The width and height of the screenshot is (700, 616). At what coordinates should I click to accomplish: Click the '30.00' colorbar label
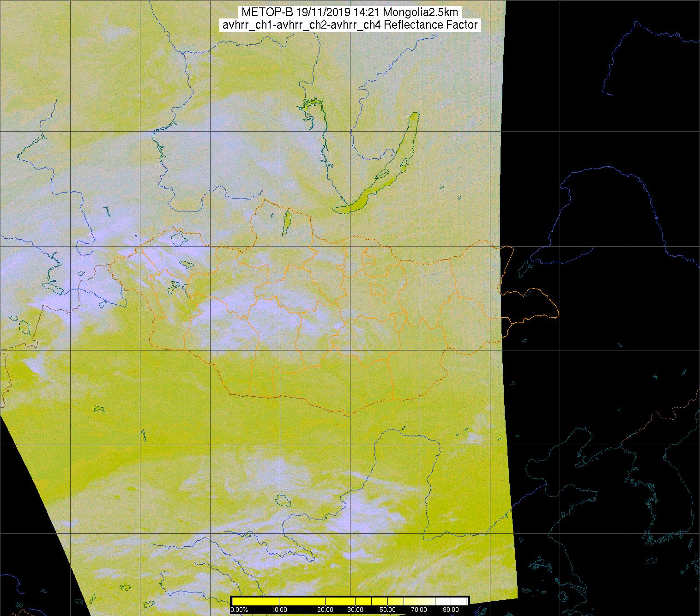pyautogui.click(x=356, y=610)
